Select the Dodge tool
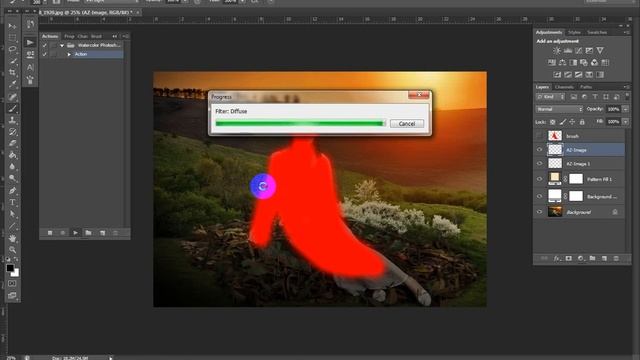The height and width of the screenshot is (360, 640). 12,178
